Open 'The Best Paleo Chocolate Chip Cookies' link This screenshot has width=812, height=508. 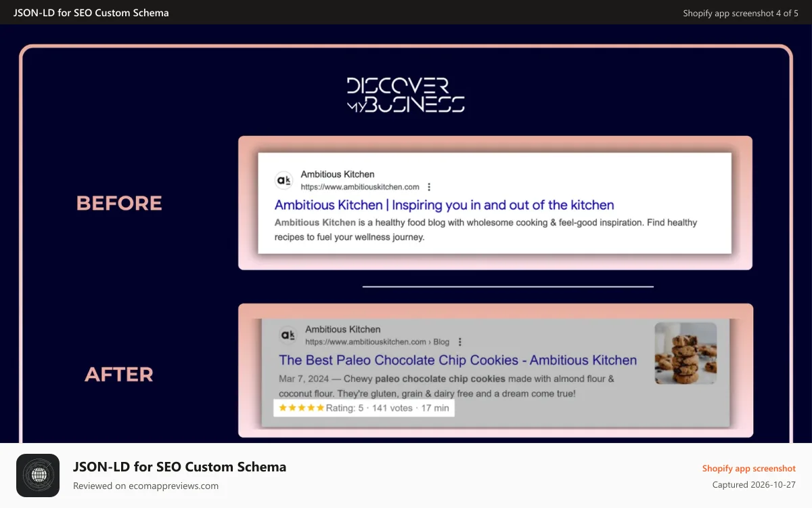(457, 360)
